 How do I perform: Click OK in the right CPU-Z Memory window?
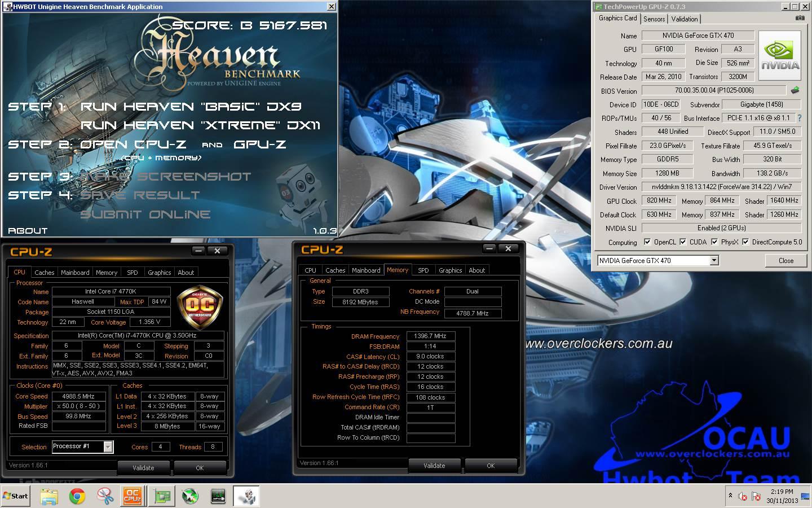(491, 465)
